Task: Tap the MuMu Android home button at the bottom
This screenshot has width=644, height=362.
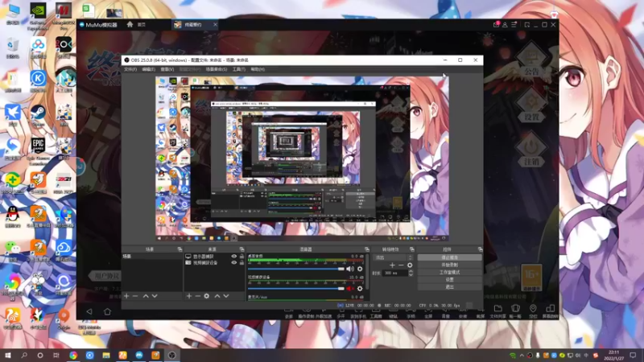Action: point(107,311)
